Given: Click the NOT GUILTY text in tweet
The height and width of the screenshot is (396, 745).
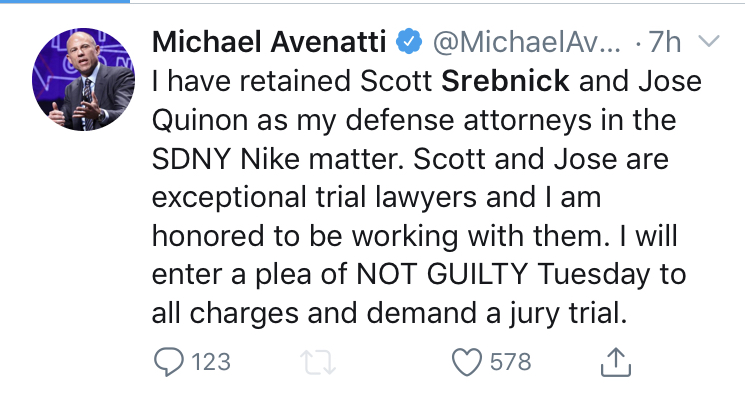Looking at the screenshot, I should click(x=441, y=274).
